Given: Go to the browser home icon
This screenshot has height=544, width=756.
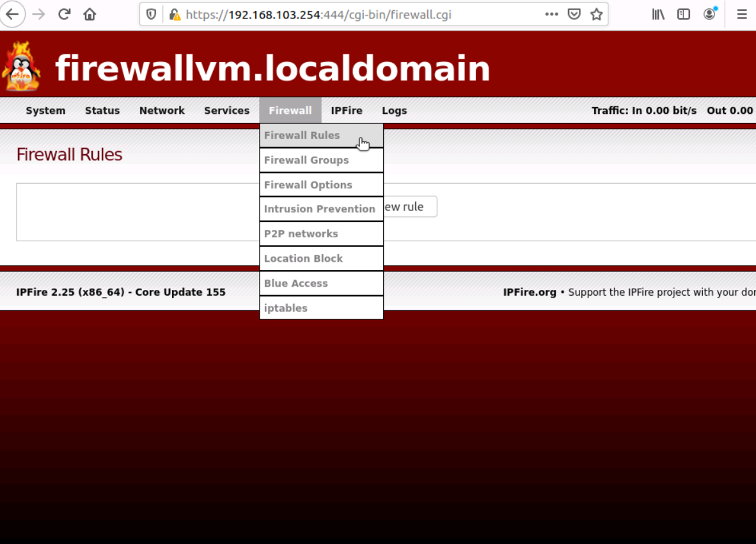Looking at the screenshot, I should [90, 14].
